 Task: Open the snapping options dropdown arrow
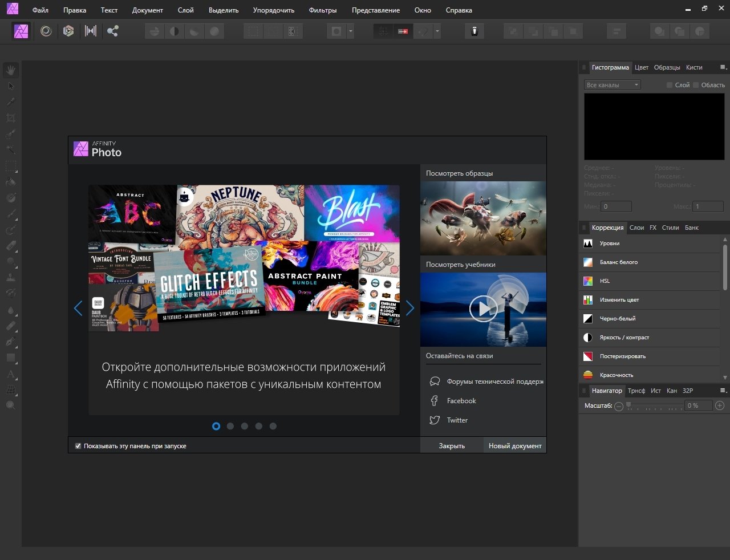click(x=437, y=31)
